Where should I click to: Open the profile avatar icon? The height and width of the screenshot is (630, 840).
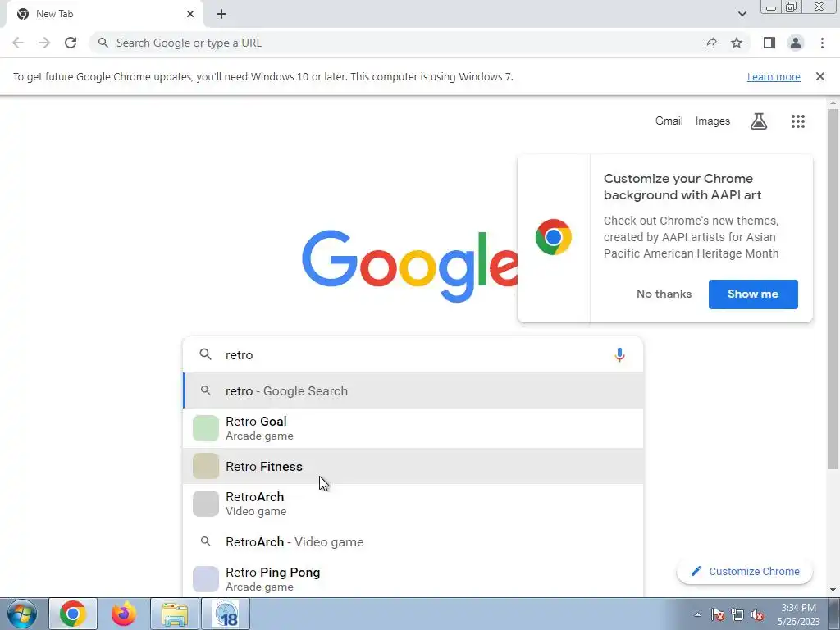coord(796,43)
